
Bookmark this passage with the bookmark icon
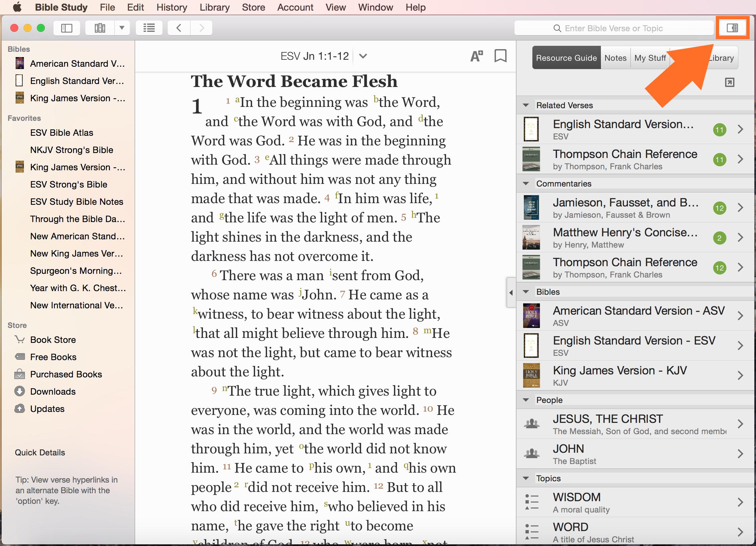pos(500,56)
